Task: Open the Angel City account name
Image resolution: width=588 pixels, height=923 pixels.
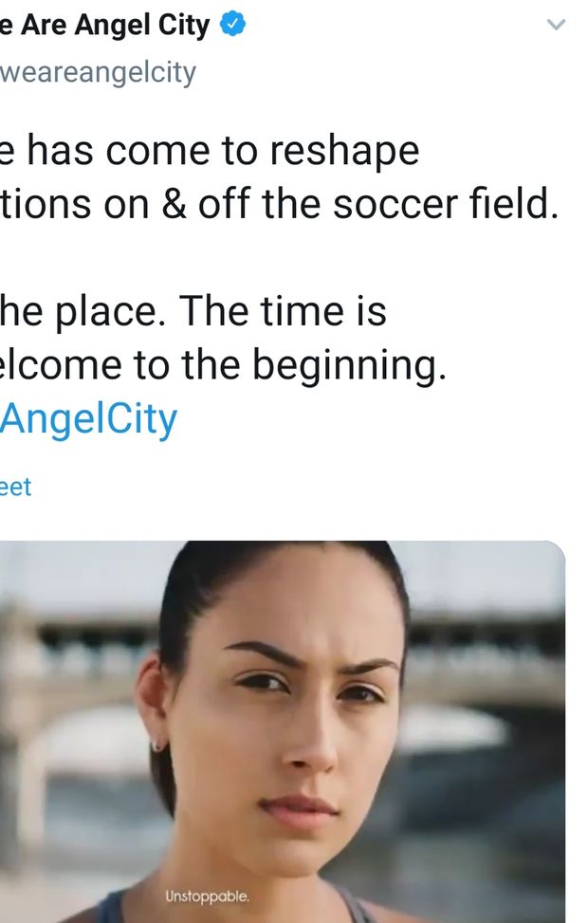Action: click(104, 26)
